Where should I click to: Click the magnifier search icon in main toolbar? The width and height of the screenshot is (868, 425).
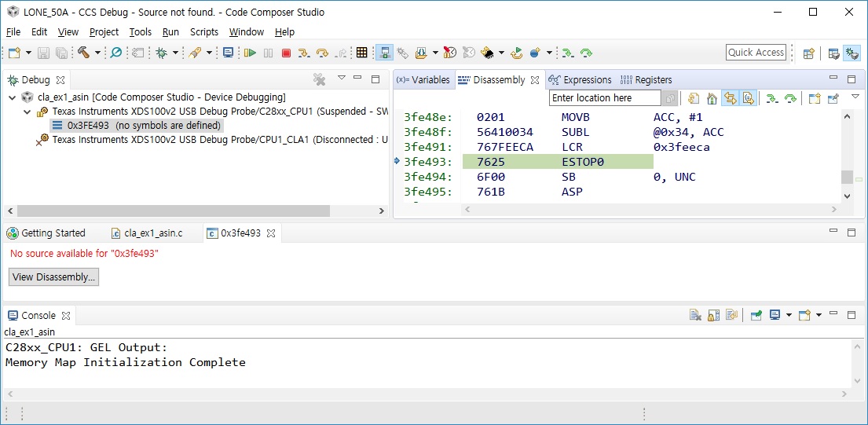pos(115,53)
